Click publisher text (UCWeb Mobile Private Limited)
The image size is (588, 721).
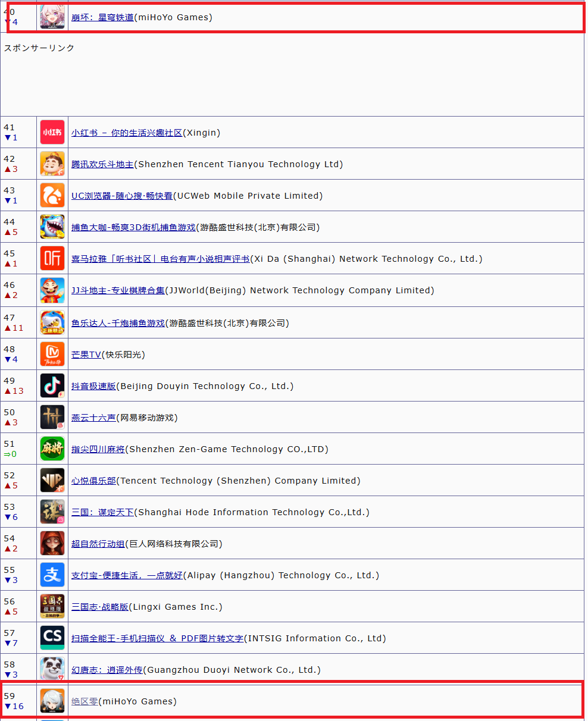coord(248,196)
